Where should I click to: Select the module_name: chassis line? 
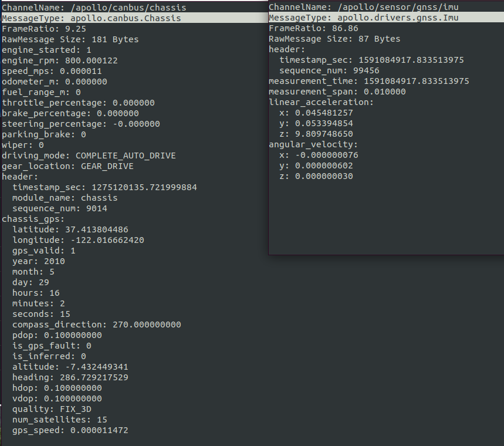coord(65,198)
